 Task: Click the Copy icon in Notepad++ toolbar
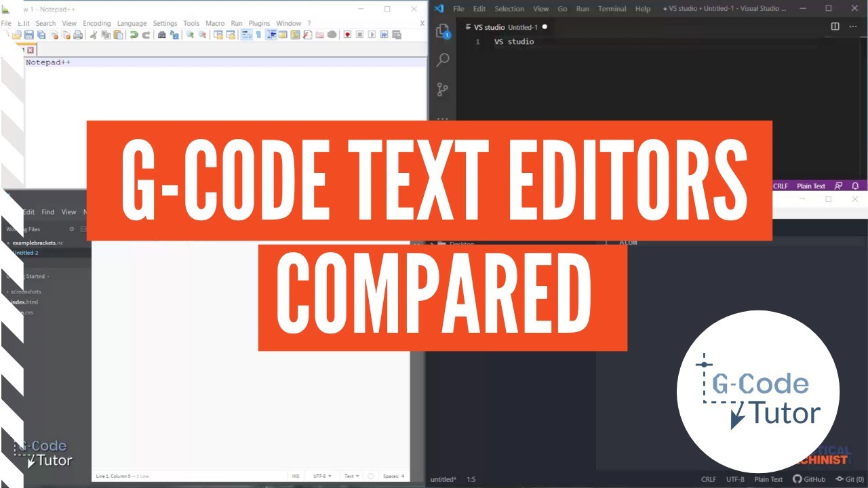(106, 35)
